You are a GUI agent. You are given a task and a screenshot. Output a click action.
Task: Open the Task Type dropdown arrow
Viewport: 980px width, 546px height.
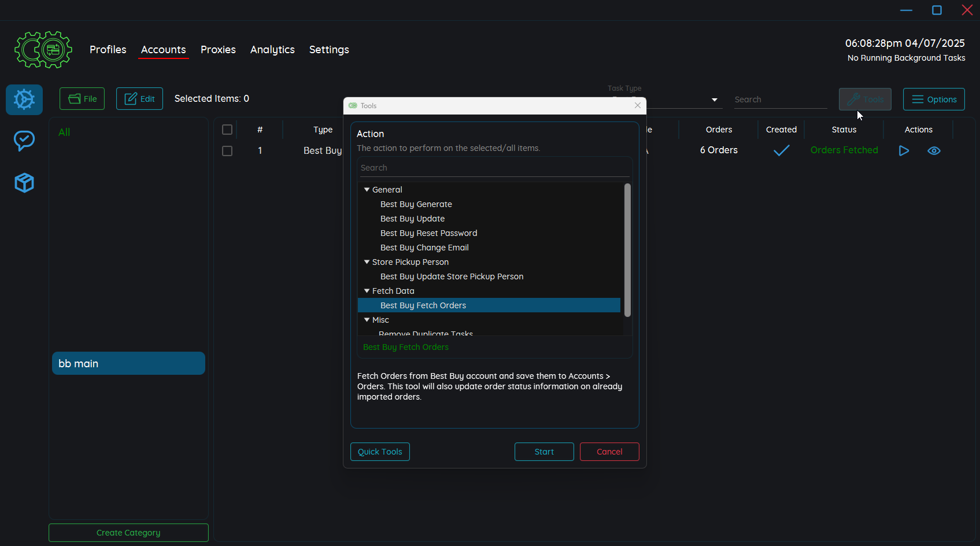pos(715,100)
